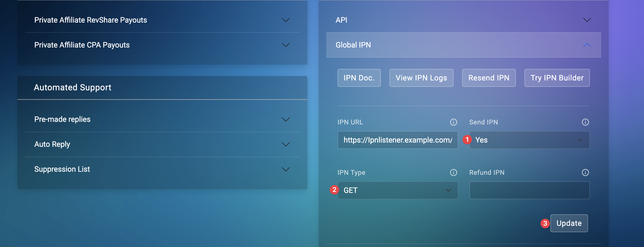Click the Resend IPN button
This screenshot has width=644, height=247.
click(489, 78)
